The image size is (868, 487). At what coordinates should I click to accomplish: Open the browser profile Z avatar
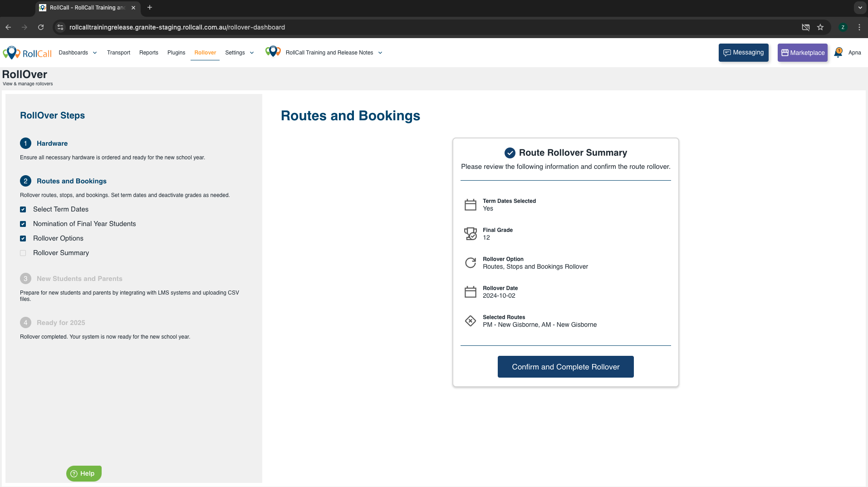click(x=843, y=27)
